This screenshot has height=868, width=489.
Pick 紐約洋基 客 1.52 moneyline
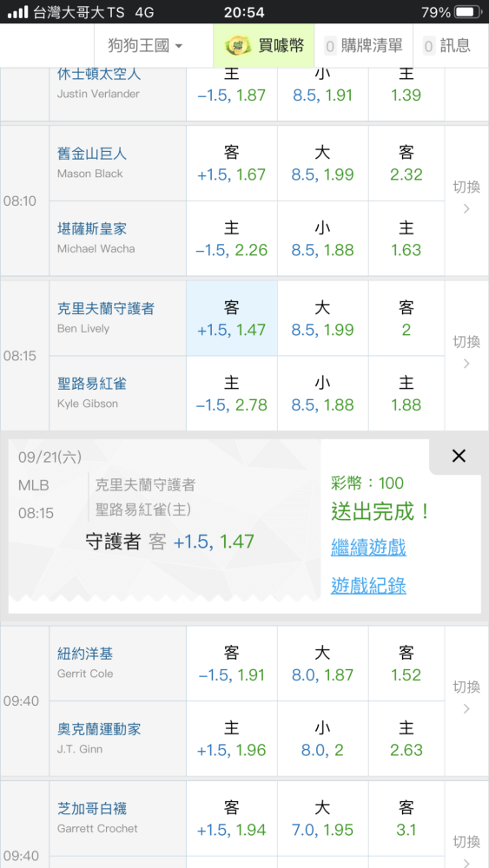(x=406, y=664)
